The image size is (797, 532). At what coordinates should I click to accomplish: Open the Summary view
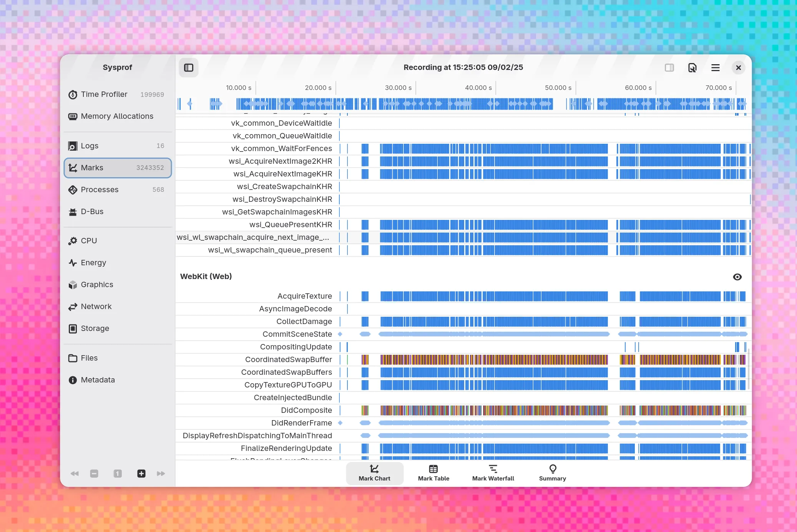pyautogui.click(x=552, y=473)
